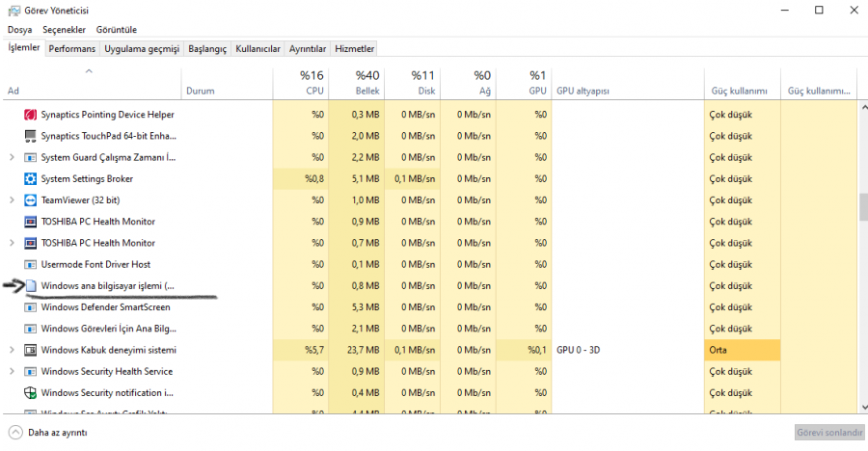The image size is (868, 451).
Task: Click the scrollbar up arrow
Action: pyautogui.click(x=863, y=107)
